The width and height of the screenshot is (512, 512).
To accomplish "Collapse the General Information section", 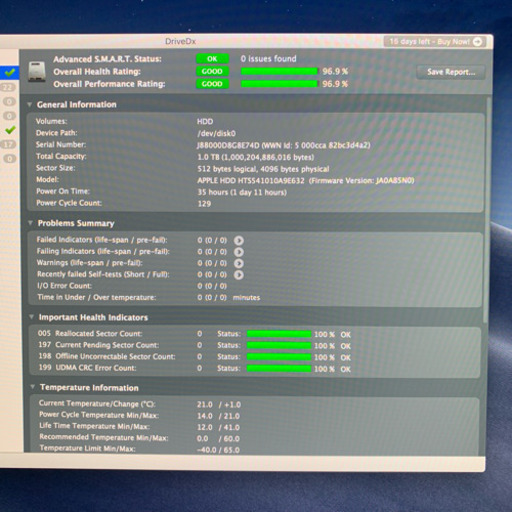I will (x=30, y=105).
